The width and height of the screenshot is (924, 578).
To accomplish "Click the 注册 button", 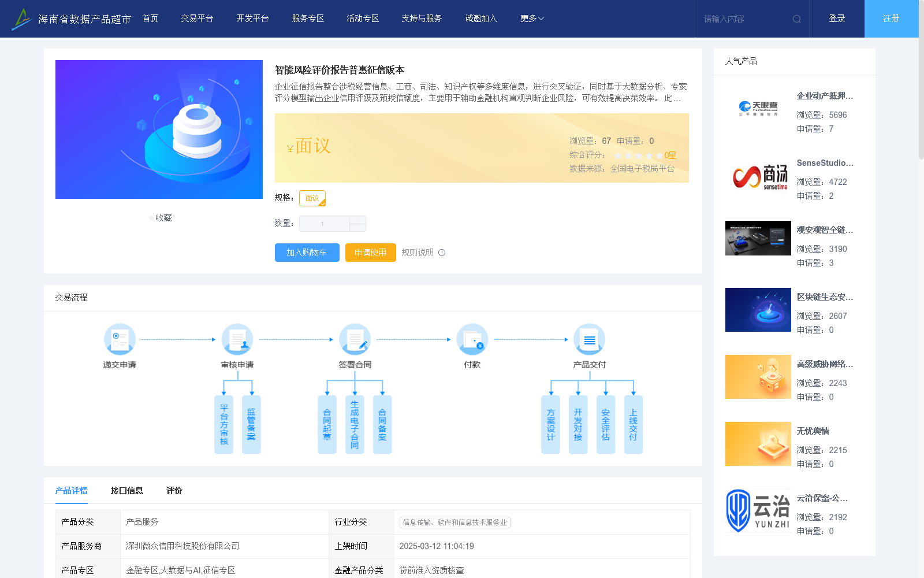I will click(x=891, y=18).
